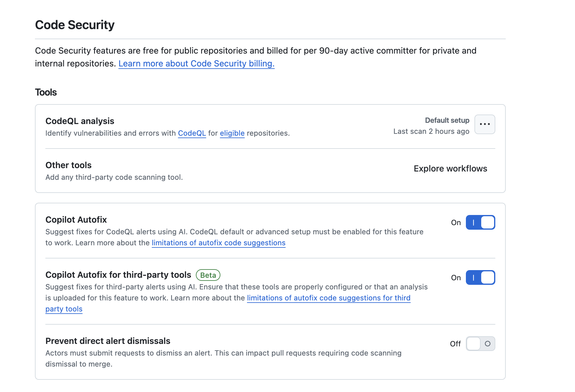Click the Default setup status text
575x392 pixels.
tap(447, 120)
